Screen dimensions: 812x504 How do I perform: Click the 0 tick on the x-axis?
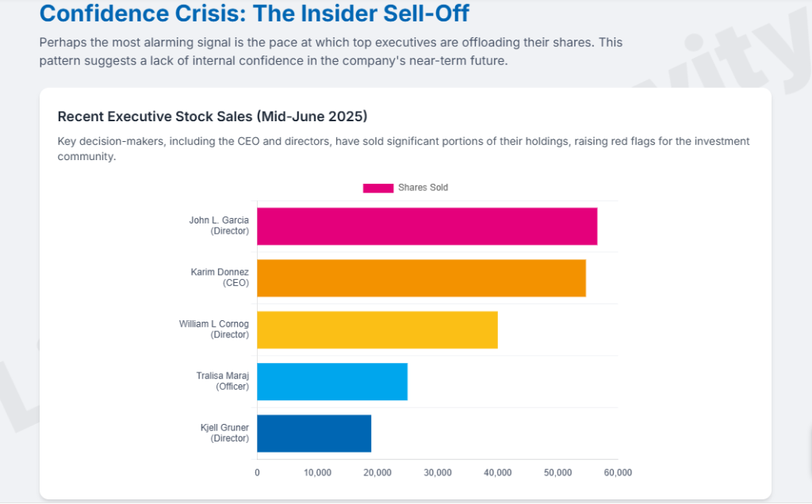pyautogui.click(x=257, y=473)
